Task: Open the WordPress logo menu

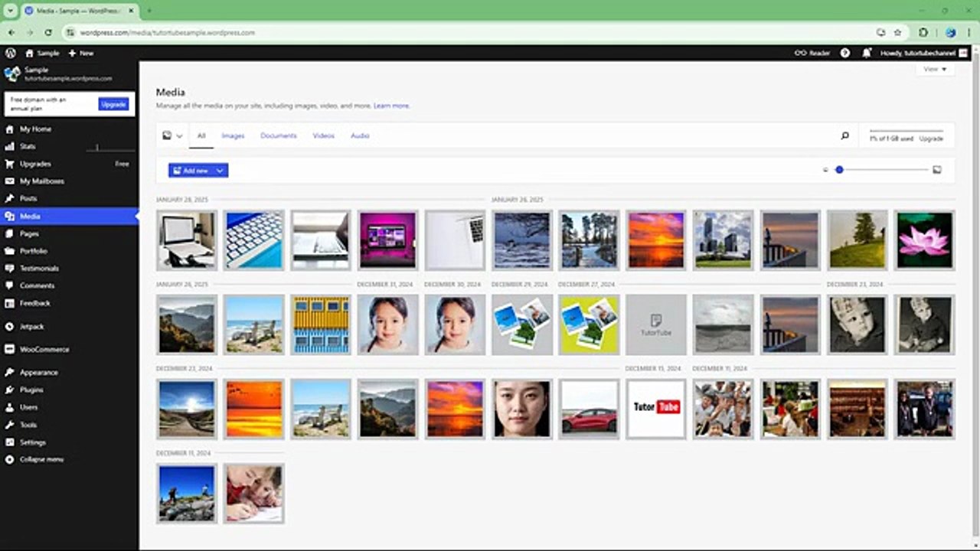Action: pos(11,53)
